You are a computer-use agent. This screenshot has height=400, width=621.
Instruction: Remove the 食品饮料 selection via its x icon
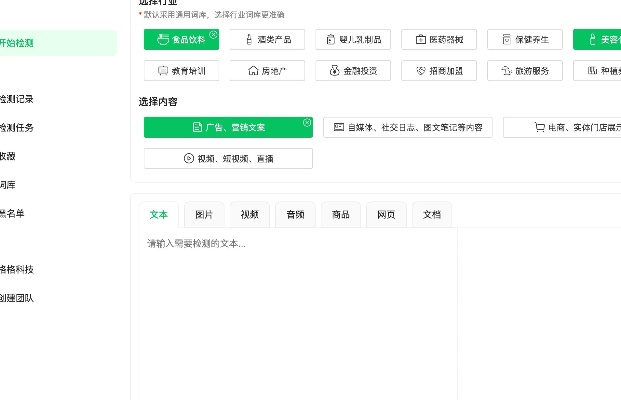[x=213, y=34]
